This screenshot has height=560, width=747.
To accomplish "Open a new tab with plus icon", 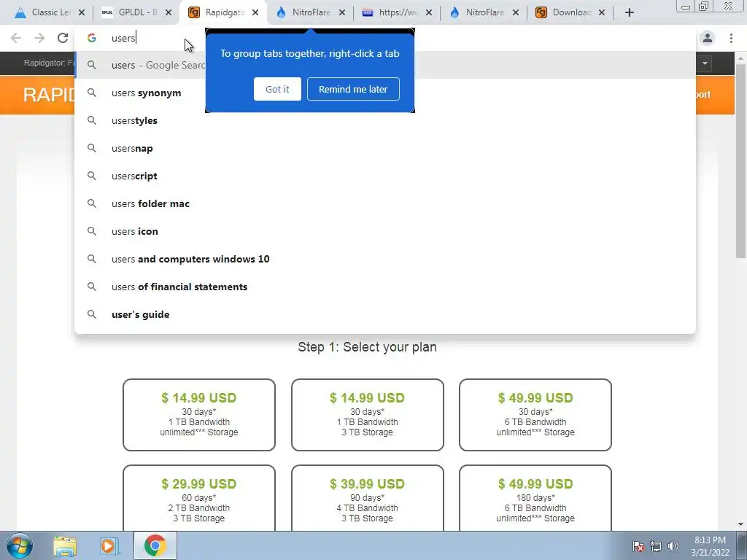I will (630, 12).
